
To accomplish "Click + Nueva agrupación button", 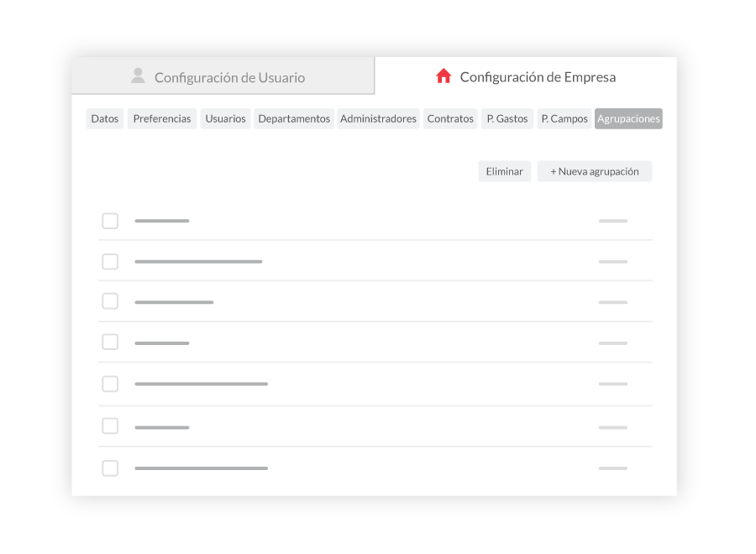I will tap(595, 171).
